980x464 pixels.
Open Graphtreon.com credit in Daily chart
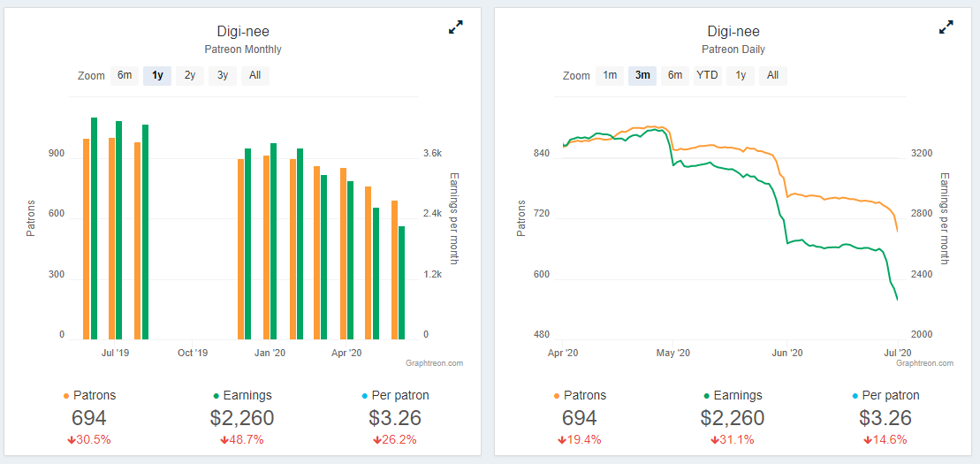[x=925, y=362]
